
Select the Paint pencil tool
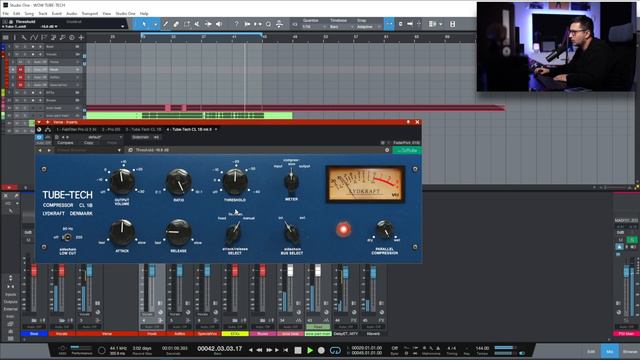click(x=165, y=24)
